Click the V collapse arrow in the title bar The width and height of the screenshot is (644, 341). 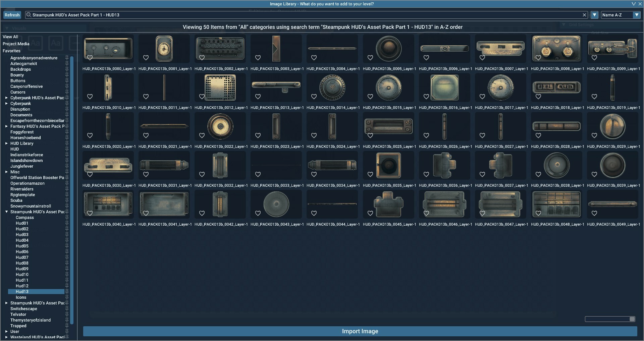634,4
